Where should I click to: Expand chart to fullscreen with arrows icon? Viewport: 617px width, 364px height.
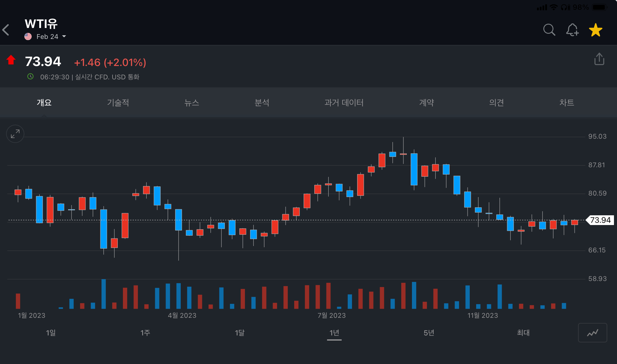15,134
